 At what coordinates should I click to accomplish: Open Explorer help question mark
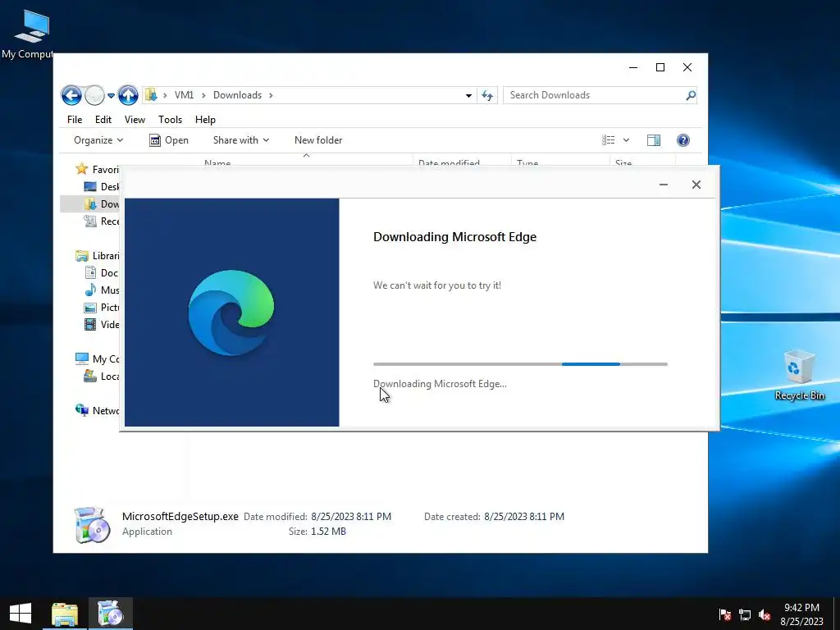point(683,139)
